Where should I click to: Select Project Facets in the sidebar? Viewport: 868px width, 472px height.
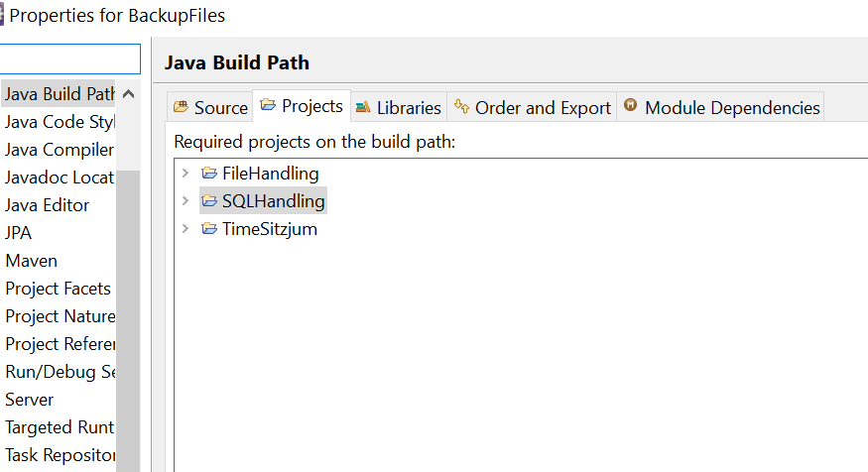pos(58,289)
